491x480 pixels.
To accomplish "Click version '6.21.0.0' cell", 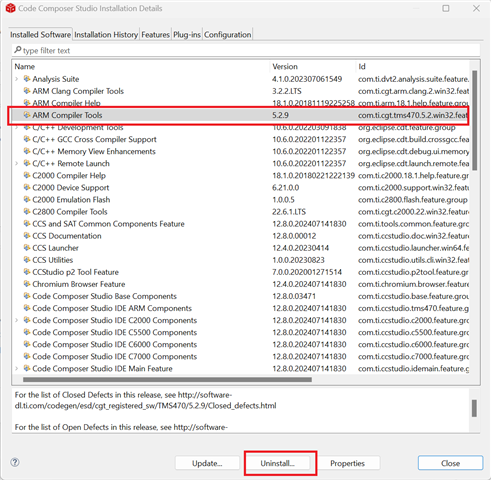I will (x=285, y=187).
